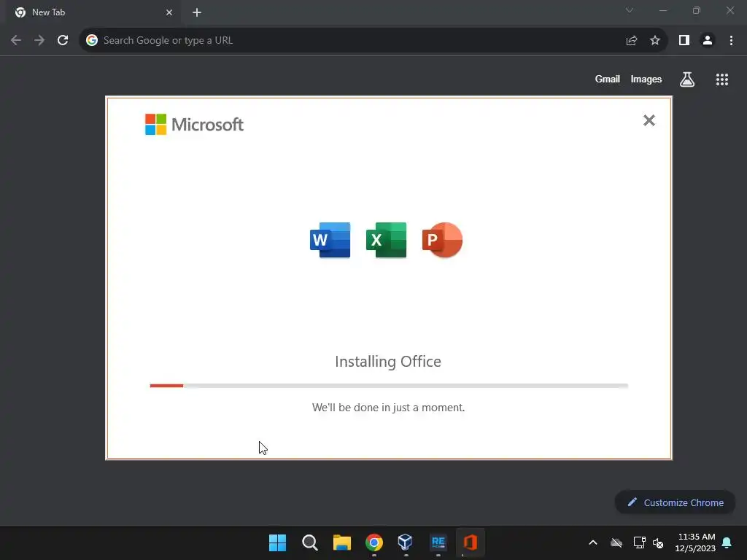Click the Excel icon in installer
This screenshot has height=560, width=747.
[x=387, y=240]
